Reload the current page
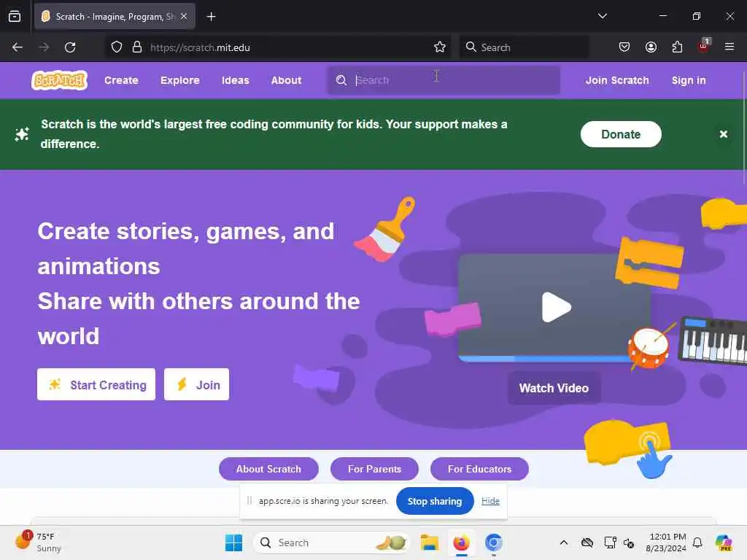The image size is (747, 560). (x=70, y=47)
